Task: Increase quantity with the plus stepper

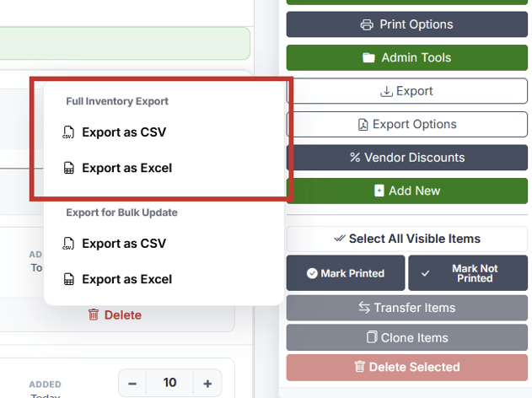Action: click(x=207, y=384)
